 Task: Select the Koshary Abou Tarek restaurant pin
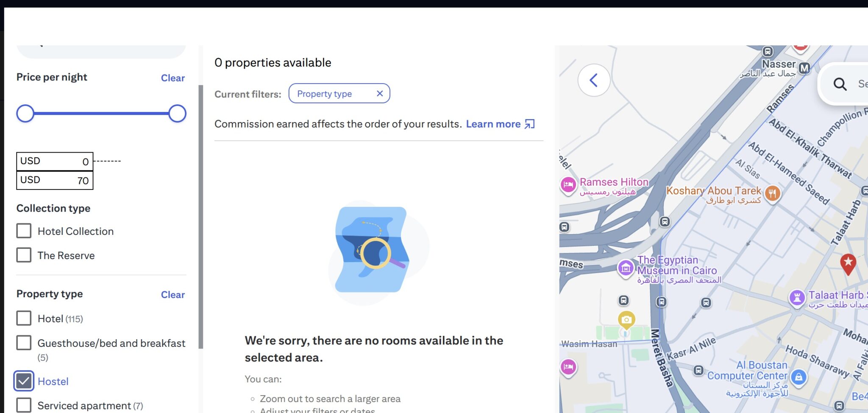(x=772, y=193)
